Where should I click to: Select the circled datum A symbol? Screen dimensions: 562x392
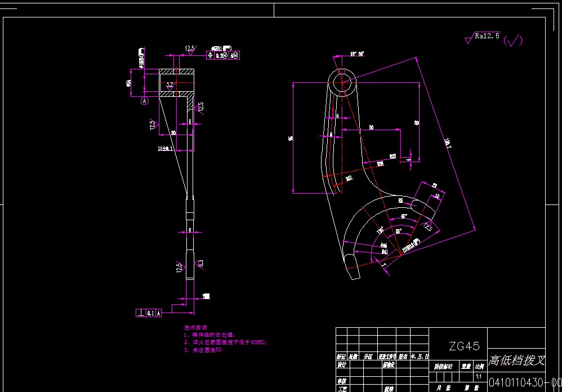point(145,101)
